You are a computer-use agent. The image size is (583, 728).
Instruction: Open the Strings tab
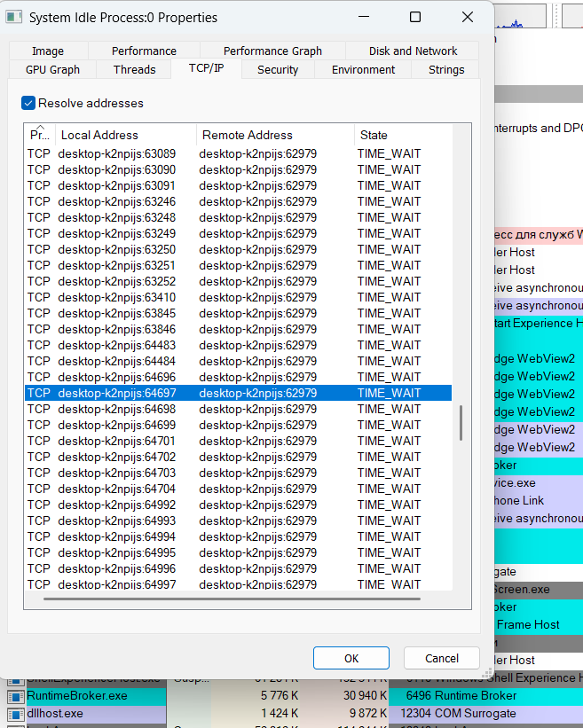point(446,70)
